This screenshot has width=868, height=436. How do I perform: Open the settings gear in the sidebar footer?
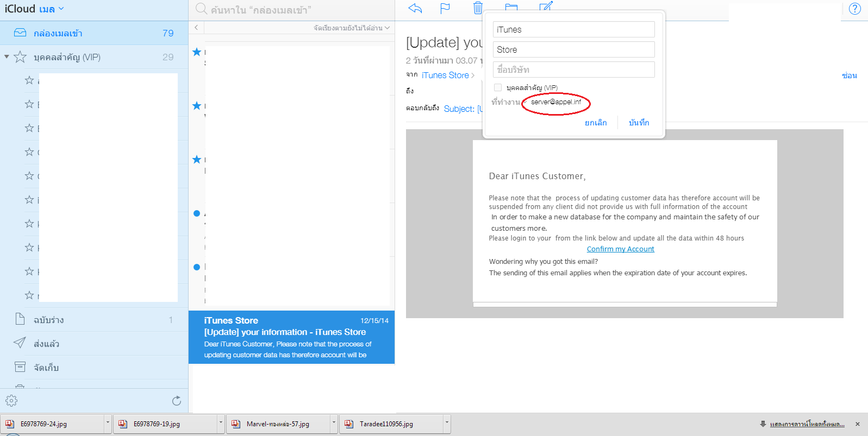[11, 401]
